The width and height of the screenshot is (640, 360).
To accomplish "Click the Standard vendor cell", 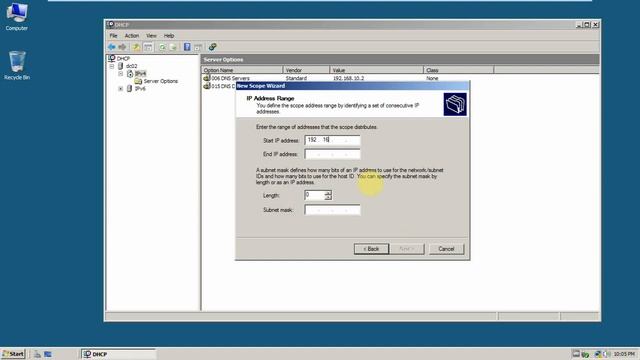I will pos(296,78).
